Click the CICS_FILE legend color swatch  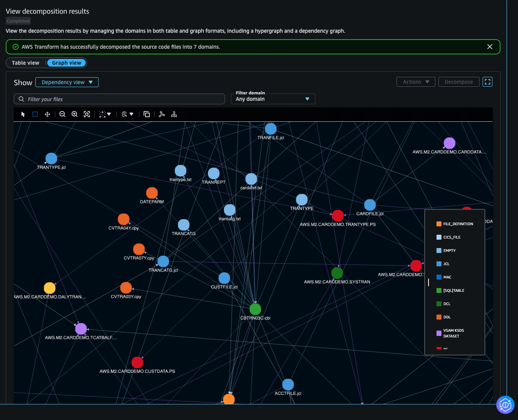(x=439, y=237)
